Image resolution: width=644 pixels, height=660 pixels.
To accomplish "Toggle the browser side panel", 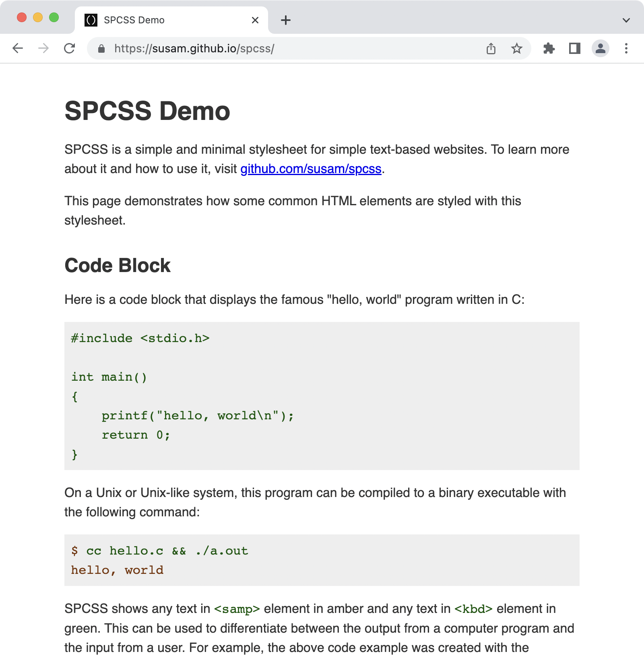I will pos(575,49).
